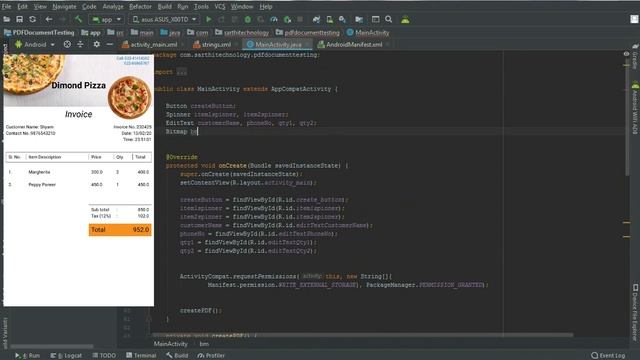
Task: Click the green Android robot toolbar icon
Action: [405, 19]
